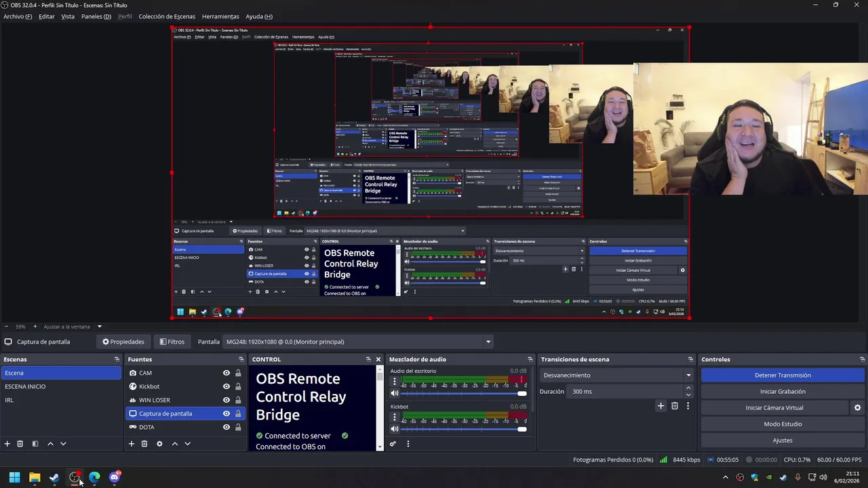
Task: Increase transition Duración with up arrow
Action: (688, 388)
